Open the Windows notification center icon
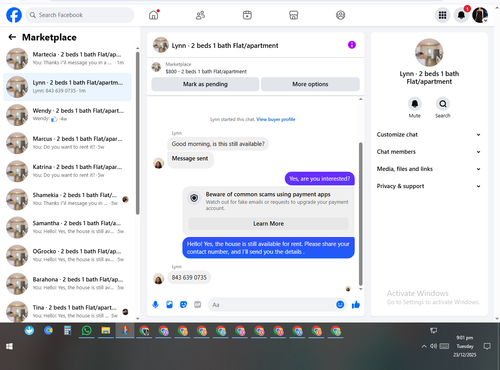The width and height of the screenshot is (500, 370). coord(487,346)
